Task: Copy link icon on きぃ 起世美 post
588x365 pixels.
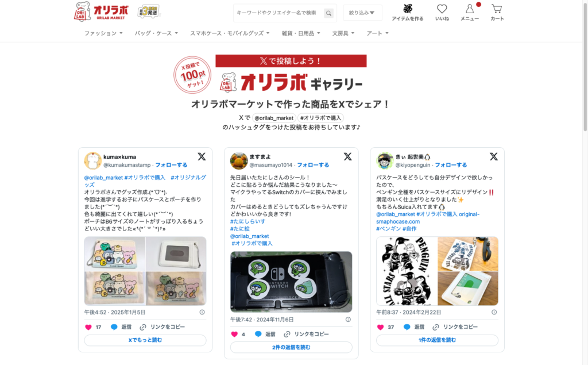Action: [436, 327]
